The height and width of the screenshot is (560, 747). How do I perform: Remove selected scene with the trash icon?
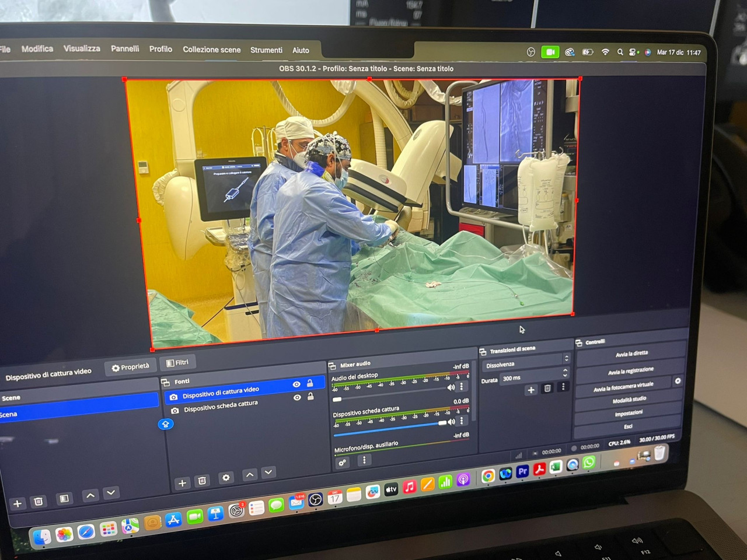[x=39, y=501]
